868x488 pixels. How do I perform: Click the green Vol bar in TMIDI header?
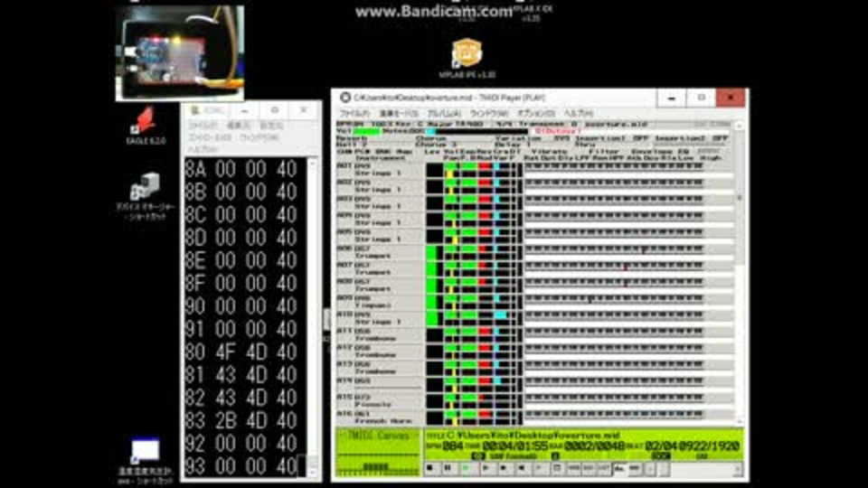click(x=366, y=131)
